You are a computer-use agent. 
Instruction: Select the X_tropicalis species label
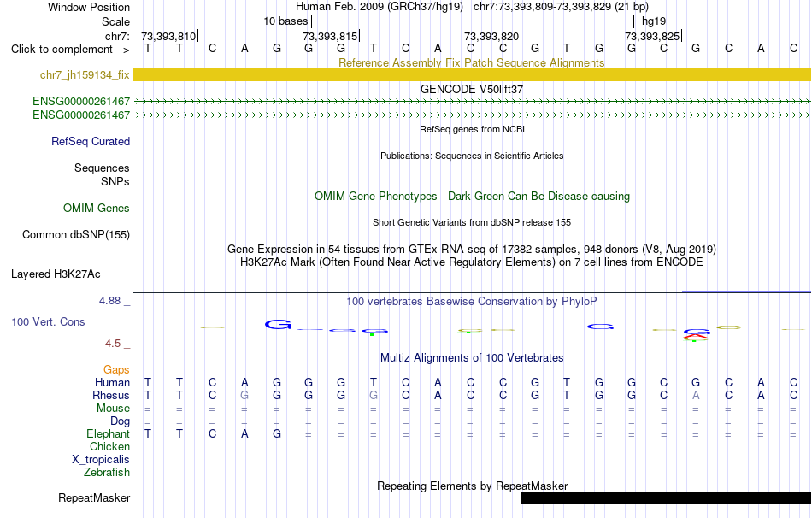point(101,460)
